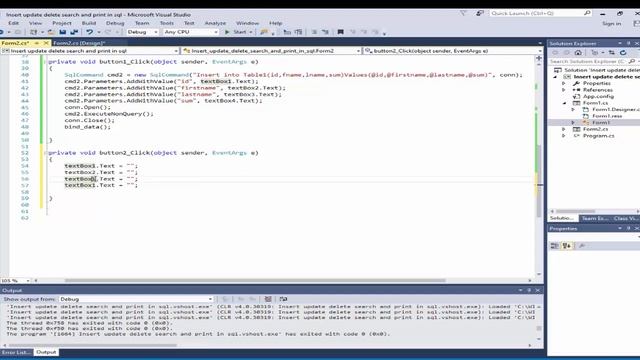Open the Build menu
This screenshot has height=360, width=640.
(x=89, y=23)
